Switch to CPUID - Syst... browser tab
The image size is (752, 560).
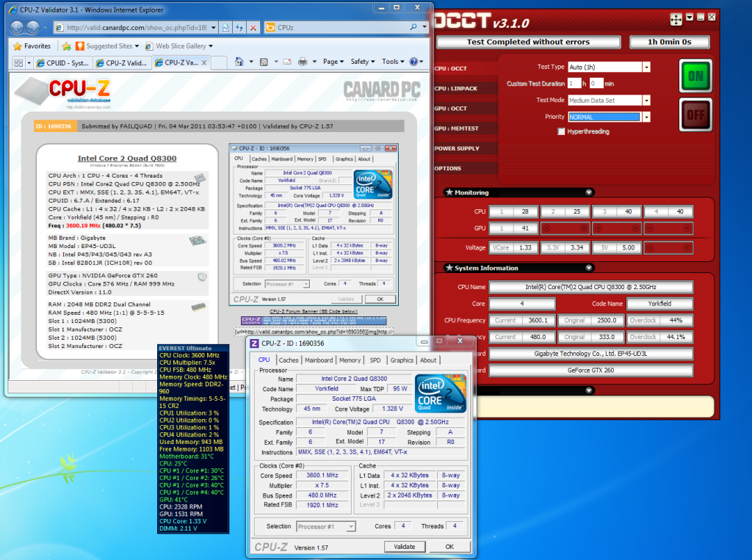pyautogui.click(x=63, y=63)
